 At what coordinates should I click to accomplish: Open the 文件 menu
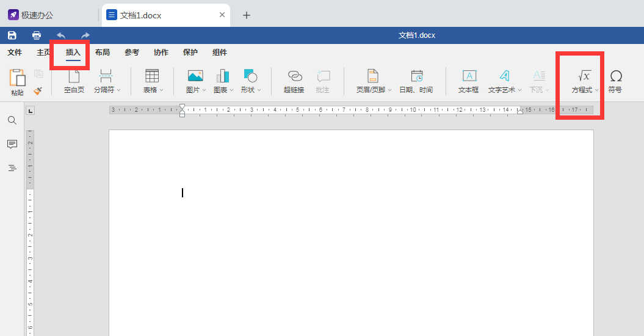(x=15, y=53)
